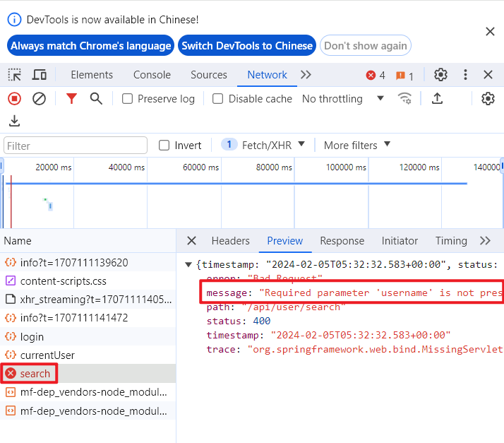Open the Headers tab of request

pyautogui.click(x=230, y=241)
